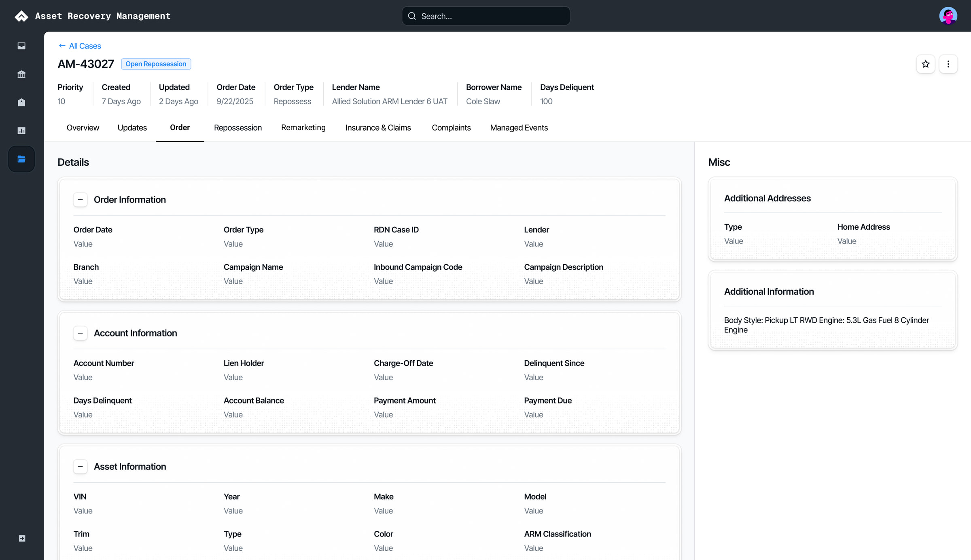Screen dimensions: 971x560
Task: Open the bank building sidebar icon
Action: coord(21,74)
